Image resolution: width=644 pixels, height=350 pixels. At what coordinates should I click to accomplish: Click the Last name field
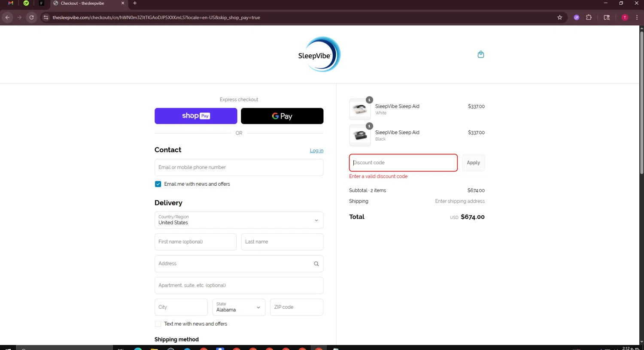[282, 242]
